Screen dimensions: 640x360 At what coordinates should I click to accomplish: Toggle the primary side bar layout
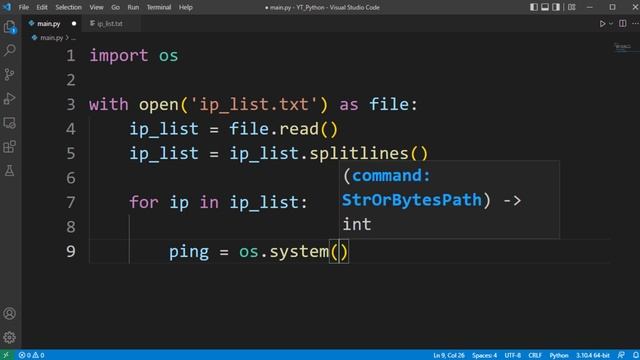(533, 7)
